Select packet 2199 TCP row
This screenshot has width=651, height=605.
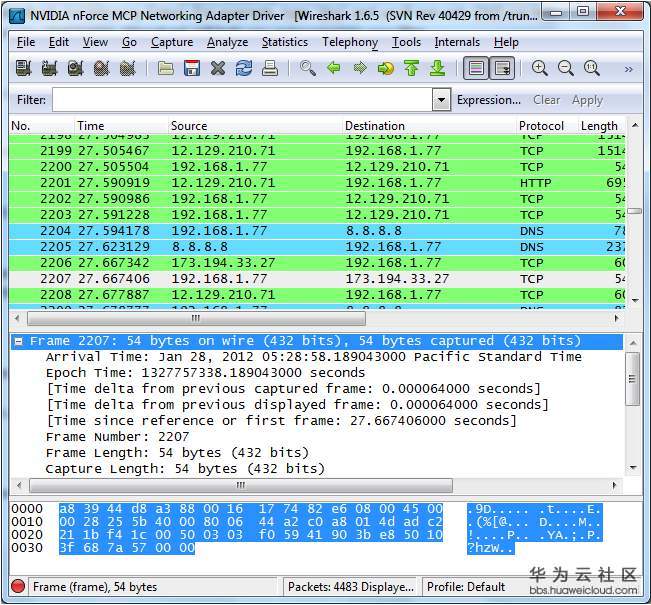pyautogui.click(x=317, y=151)
